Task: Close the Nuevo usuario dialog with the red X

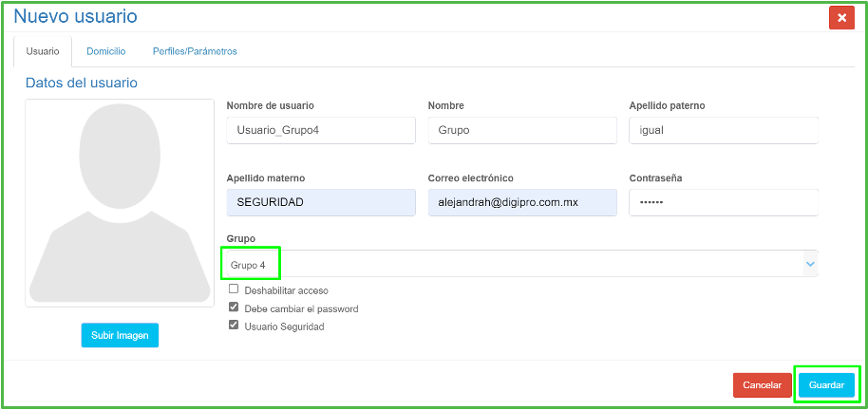Action: click(x=841, y=18)
